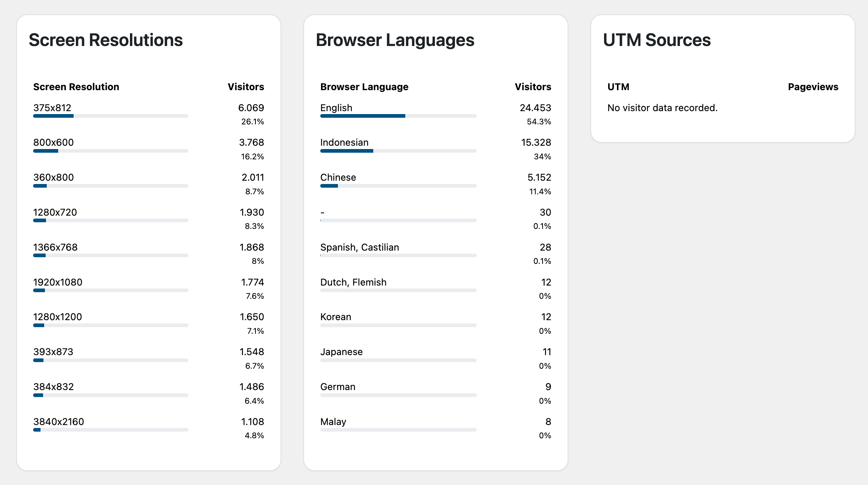
Task: Click the Spanish, Castilian language entry
Action: point(359,247)
